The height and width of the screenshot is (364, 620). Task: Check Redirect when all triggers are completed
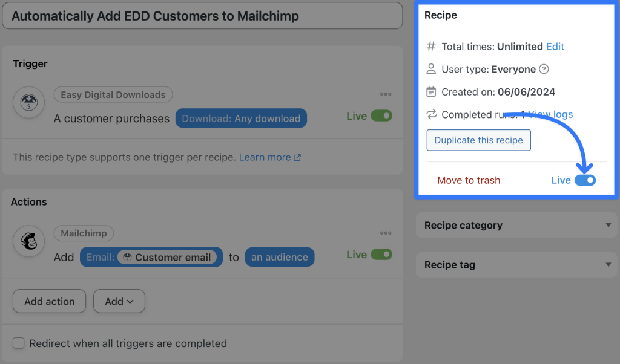pos(19,343)
